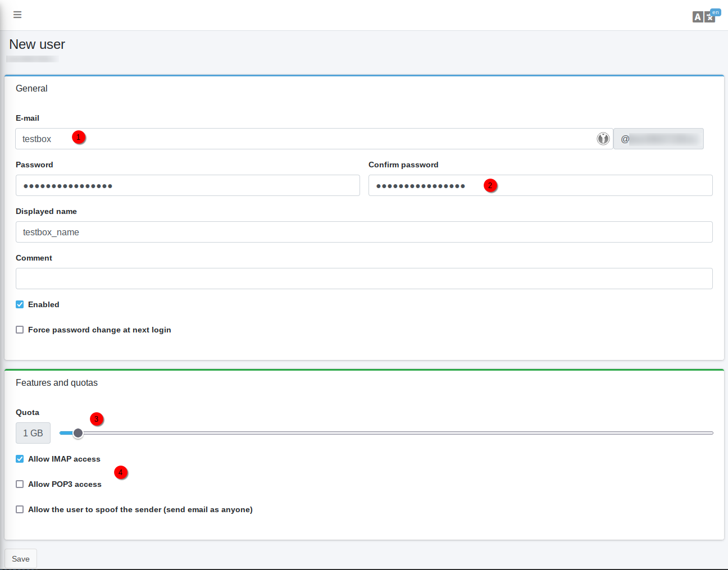Viewport: 728px width, 570px height.
Task: Click the empty Comment field
Action: pyautogui.click(x=364, y=279)
